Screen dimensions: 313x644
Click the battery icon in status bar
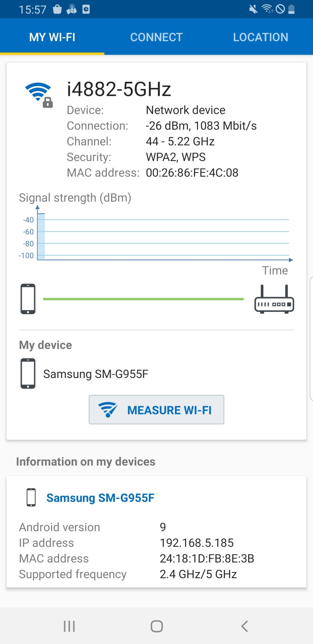point(291,9)
